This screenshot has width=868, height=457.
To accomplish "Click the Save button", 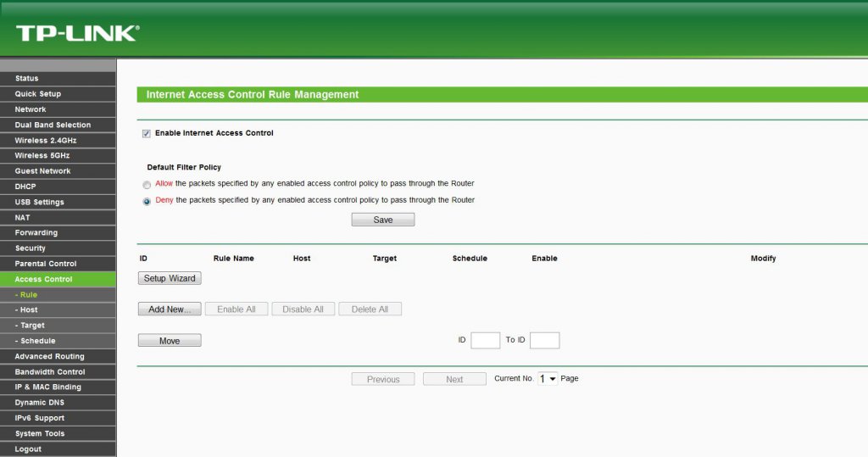I will (x=383, y=220).
